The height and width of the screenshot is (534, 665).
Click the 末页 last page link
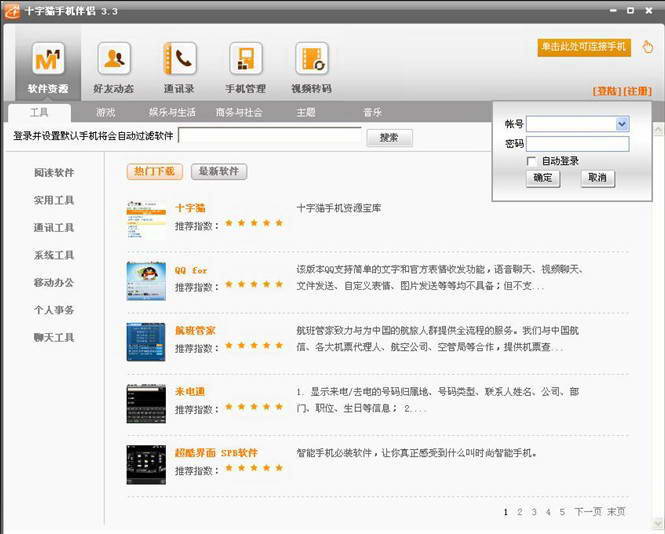616,512
